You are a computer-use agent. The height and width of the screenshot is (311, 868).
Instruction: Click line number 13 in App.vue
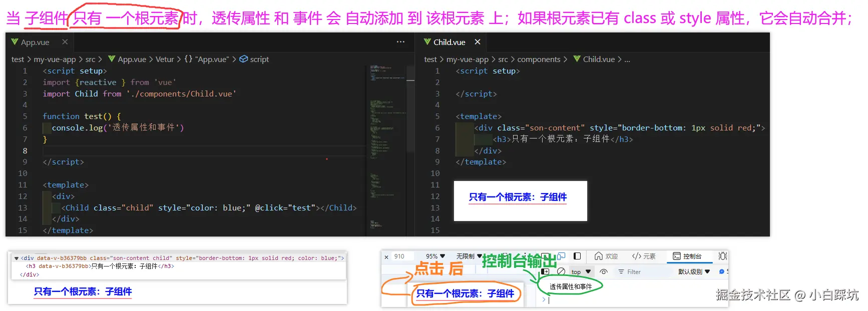point(23,207)
